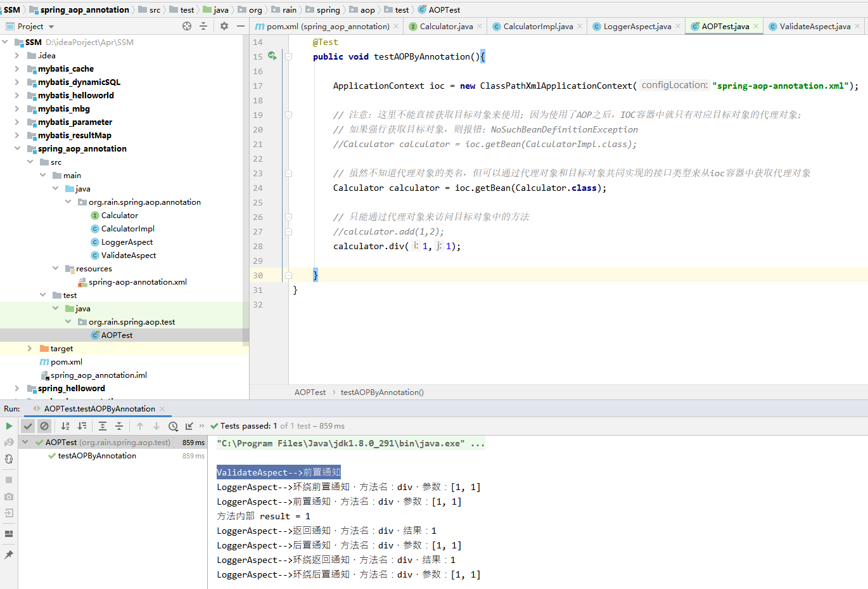The width and height of the screenshot is (868, 589).
Task: Go to next failed test arrow
Action: pos(156,426)
